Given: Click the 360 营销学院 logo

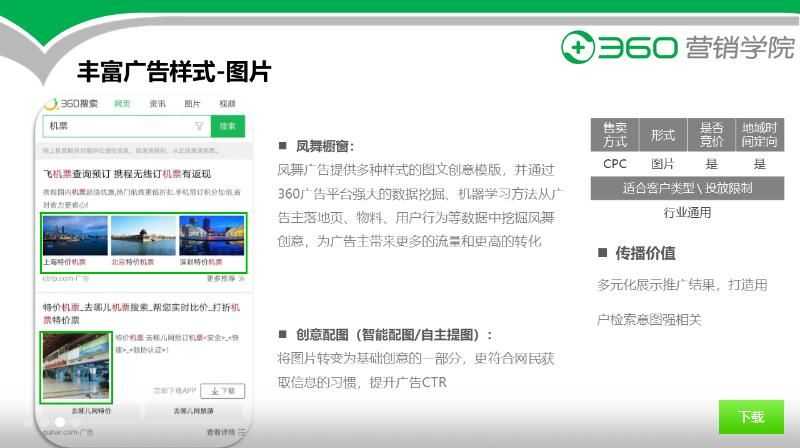Looking at the screenshot, I should click(678, 47).
